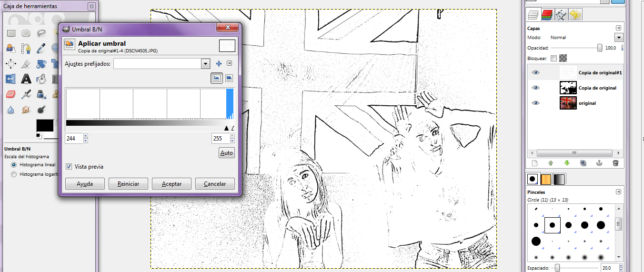Click the Espaciado value stepper
The width and height of the screenshot is (644, 272).
pyautogui.click(x=621, y=268)
